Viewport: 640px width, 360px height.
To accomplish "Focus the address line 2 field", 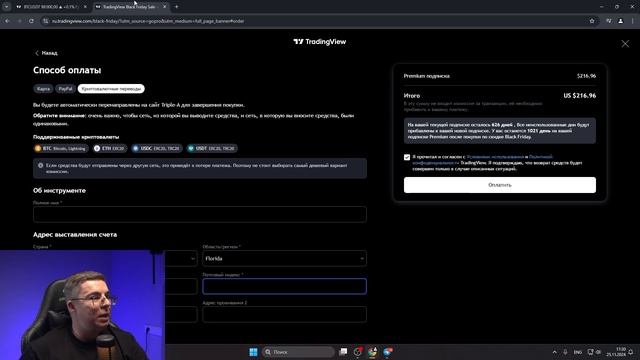I will tap(284, 314).
